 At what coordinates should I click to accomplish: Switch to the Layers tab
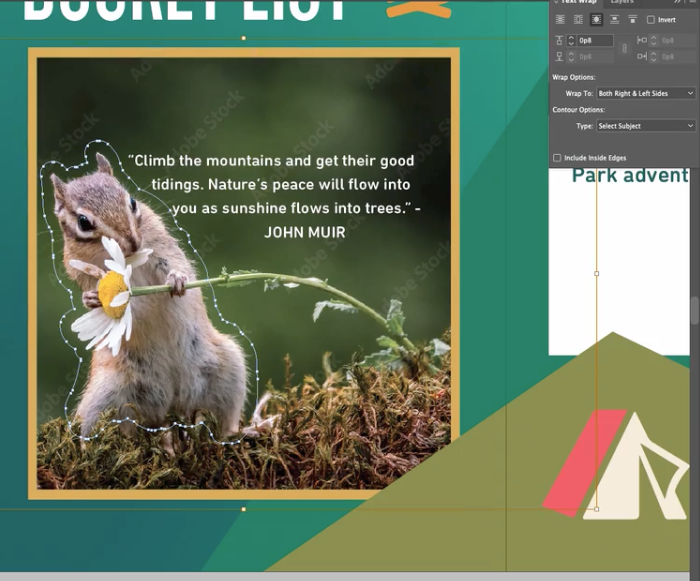[x=622, y=2]
